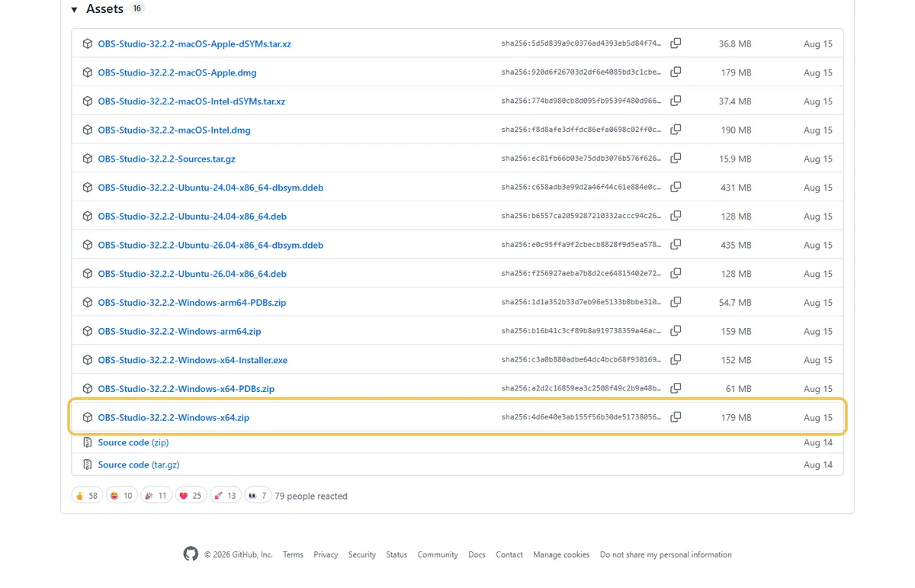Image resolution: width=915 pixels, height=588 pixels.
Task: Click package icon beside Windows-x64.zip
Action: tap(88, 417)
